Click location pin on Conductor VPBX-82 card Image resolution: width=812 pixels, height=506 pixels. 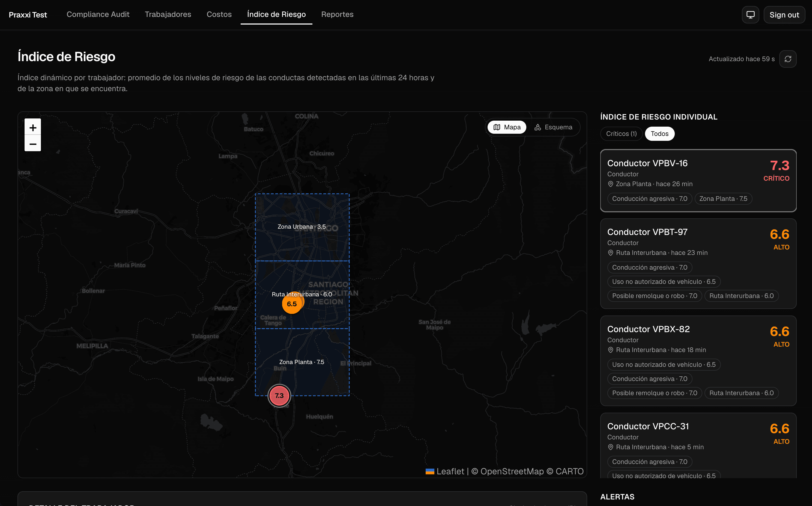[611, 350]
